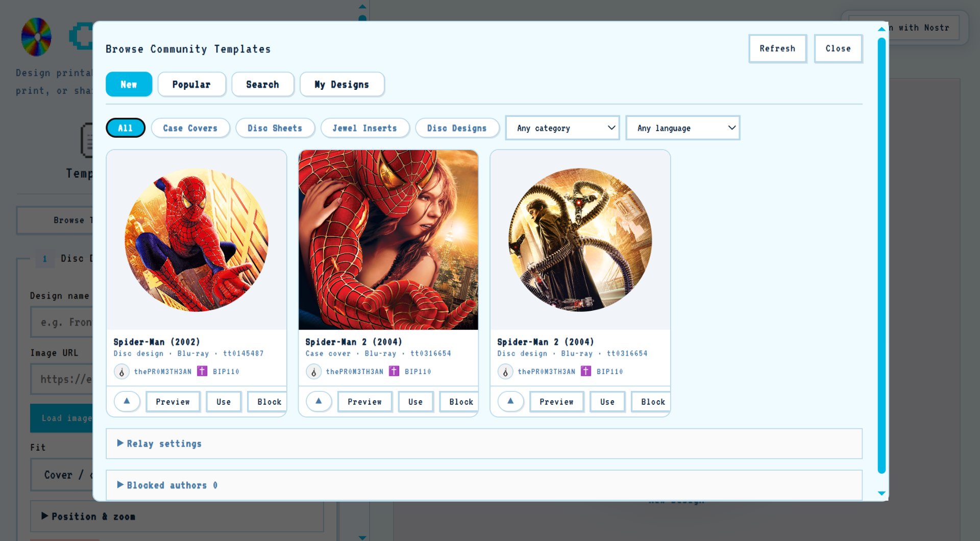
Task: Block the Spider-Man 2 disc design author
Action: coord(651,402)
